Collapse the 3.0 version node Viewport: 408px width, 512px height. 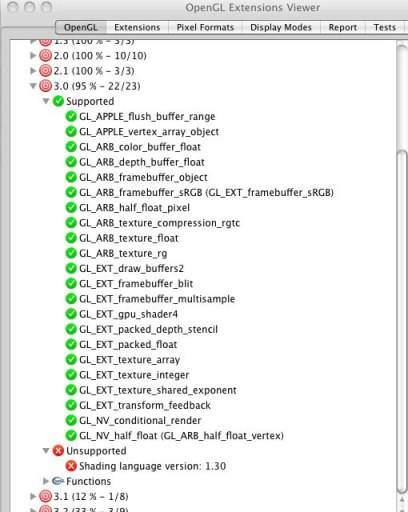pyautogui.click(x=33, y=86)
